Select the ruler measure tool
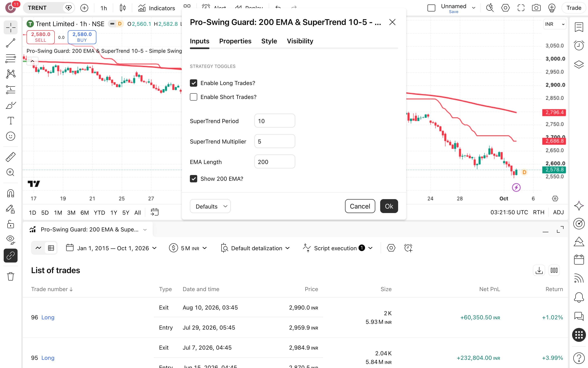Screen dimensions: 588x368 [x=10, y=157]
